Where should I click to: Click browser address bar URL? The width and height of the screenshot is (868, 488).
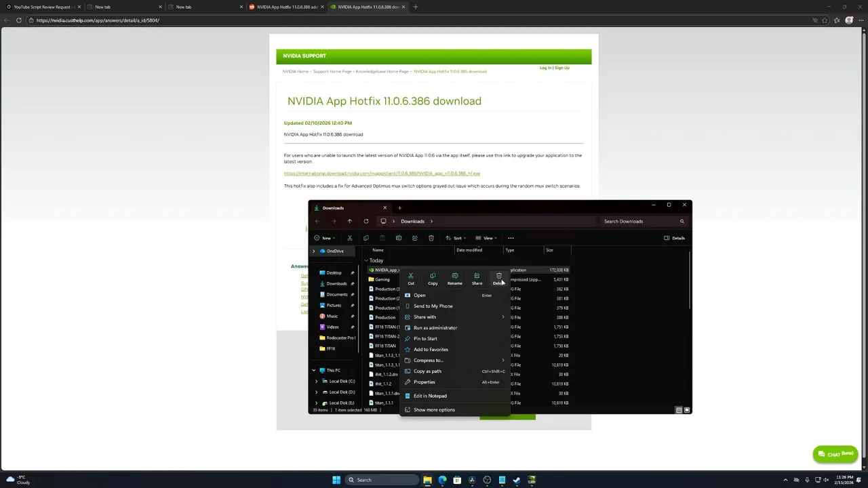click(x=98, y=20)
